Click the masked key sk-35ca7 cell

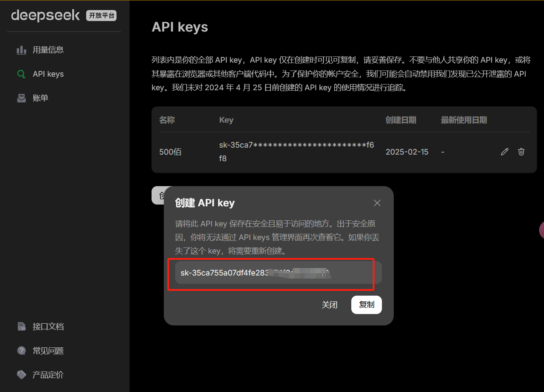coord(297,152)
